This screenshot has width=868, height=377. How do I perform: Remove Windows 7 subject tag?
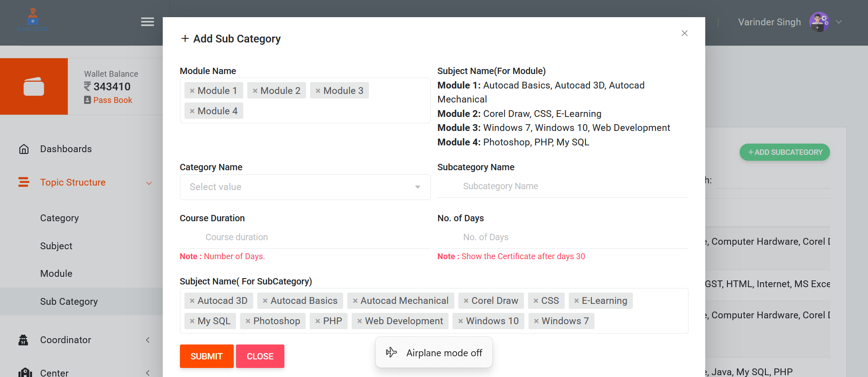536,321
